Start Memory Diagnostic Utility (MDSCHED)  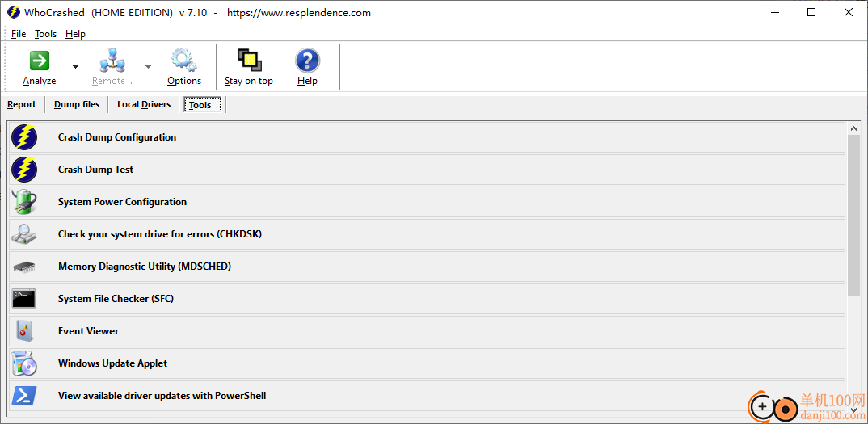pyautogui.click(x=427, y=267)
